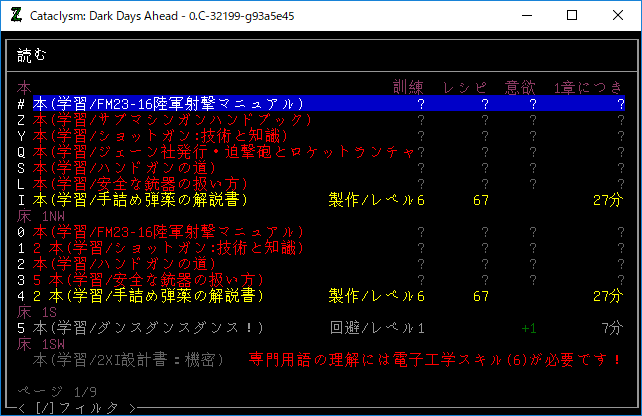The image size is (642, 416).
Task: Select inventory book サブマシンガンハンドブック
Action: [172, 120]
